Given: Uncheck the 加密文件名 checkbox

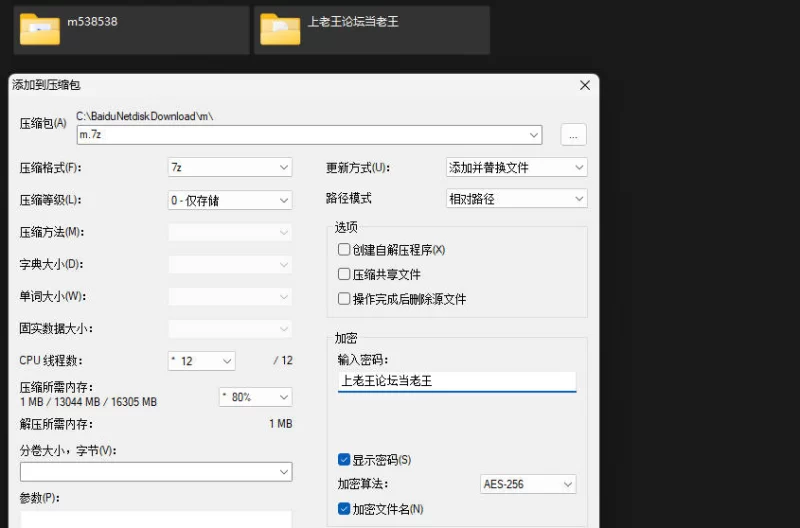Looking at the screenshot, I should [344, 509].
